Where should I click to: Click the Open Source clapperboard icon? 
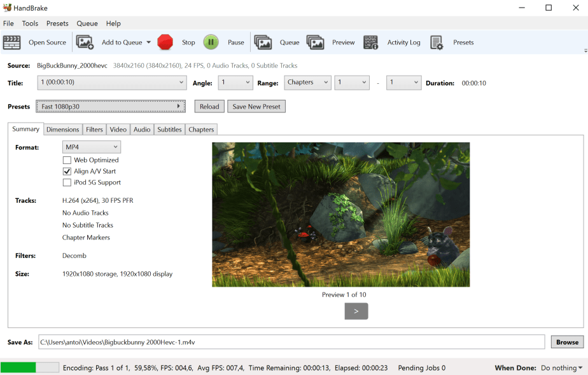coord(11,43)
